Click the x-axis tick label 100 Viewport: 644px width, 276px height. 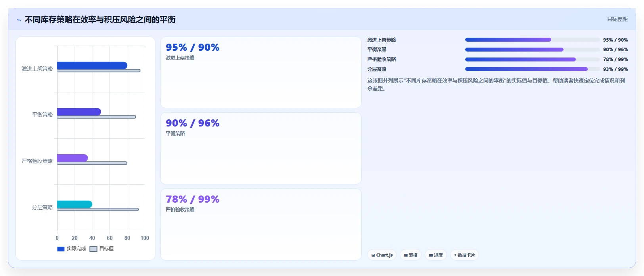coord(145,238)
